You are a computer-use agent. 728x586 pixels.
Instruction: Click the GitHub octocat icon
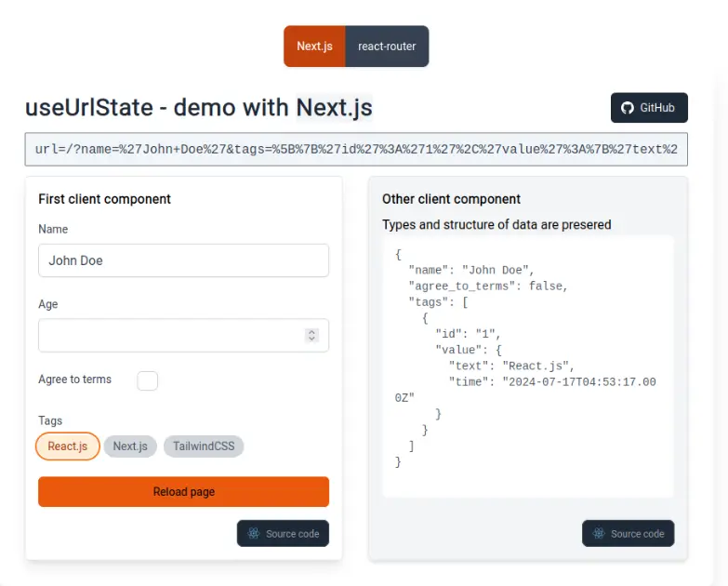point(628,108)
